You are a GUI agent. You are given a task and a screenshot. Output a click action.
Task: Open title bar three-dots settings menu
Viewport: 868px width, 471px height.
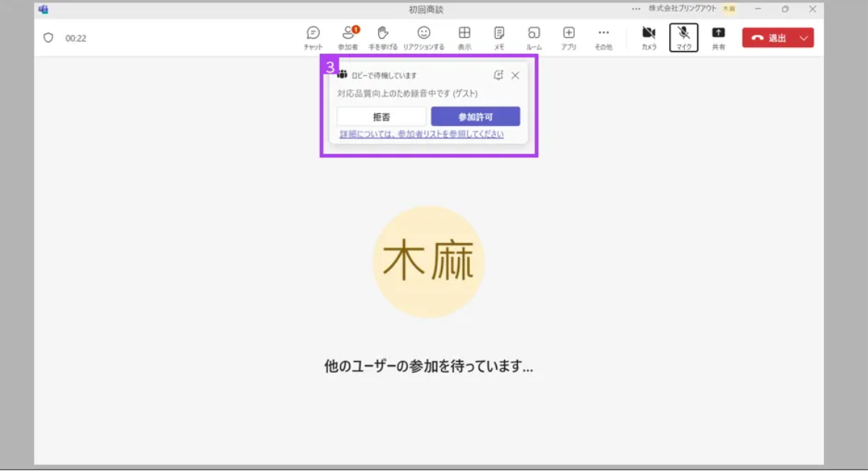636,9
